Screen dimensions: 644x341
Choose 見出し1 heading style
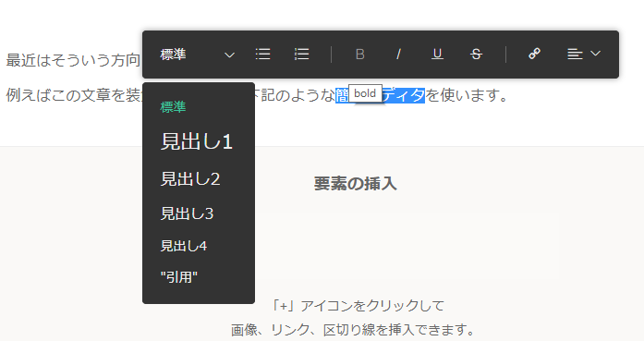(x=197, y=141)
